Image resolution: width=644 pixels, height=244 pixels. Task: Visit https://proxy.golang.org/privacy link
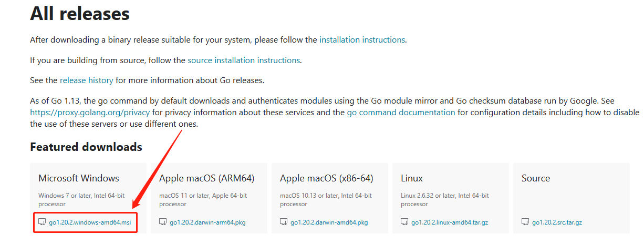click(x=90, y=113)
